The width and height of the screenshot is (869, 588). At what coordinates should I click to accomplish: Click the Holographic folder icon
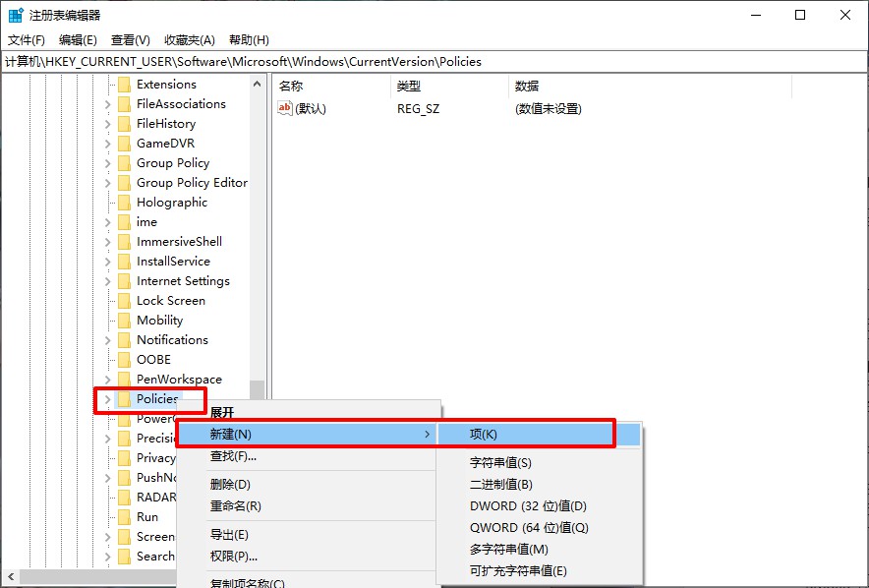[x=124, y=203]
